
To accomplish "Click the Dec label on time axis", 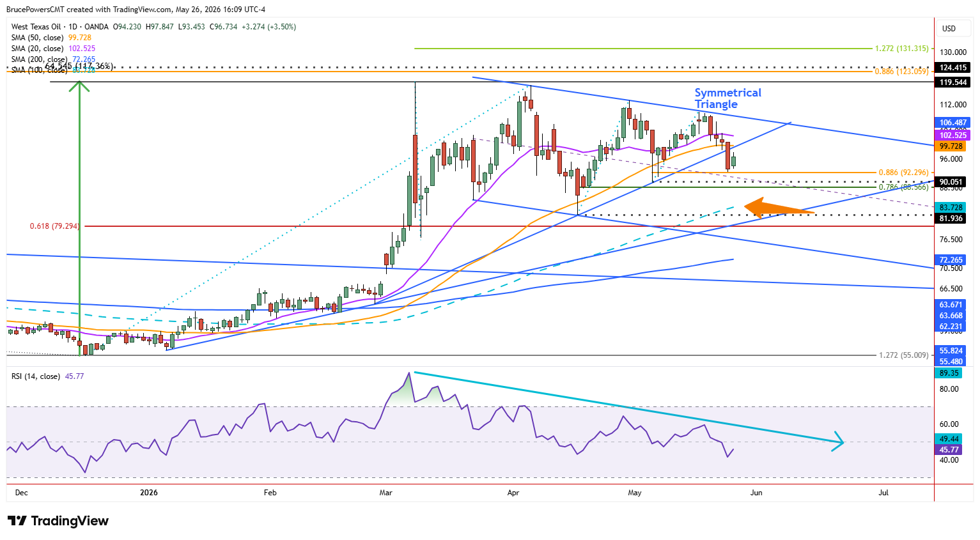I will [21, 493].
